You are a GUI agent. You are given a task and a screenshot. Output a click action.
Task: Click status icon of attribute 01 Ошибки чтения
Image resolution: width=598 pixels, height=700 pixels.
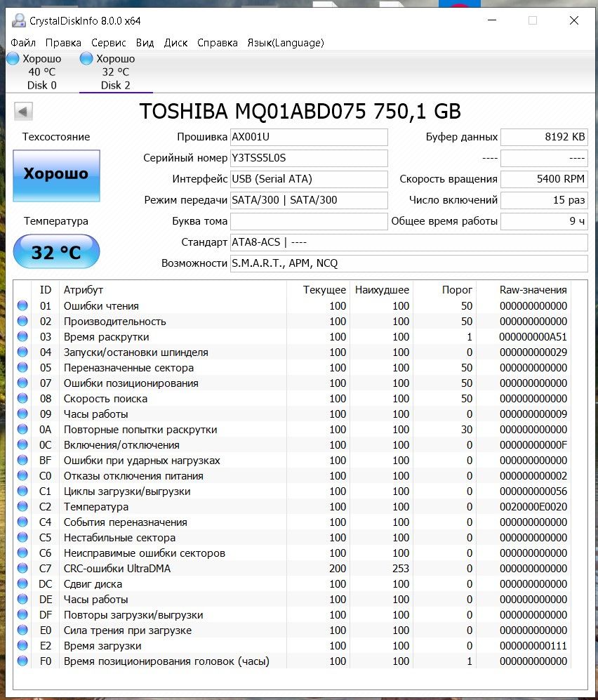[x=22, y=306]
